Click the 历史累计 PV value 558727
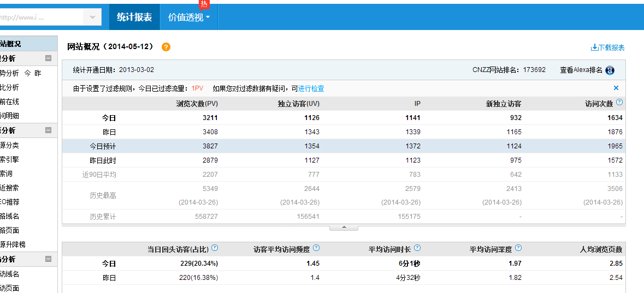This screenshot has height=293, width=644. point(206,216)
